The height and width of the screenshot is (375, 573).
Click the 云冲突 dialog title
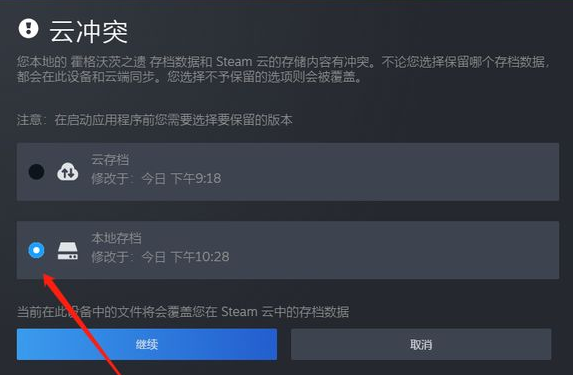[89, 31]
